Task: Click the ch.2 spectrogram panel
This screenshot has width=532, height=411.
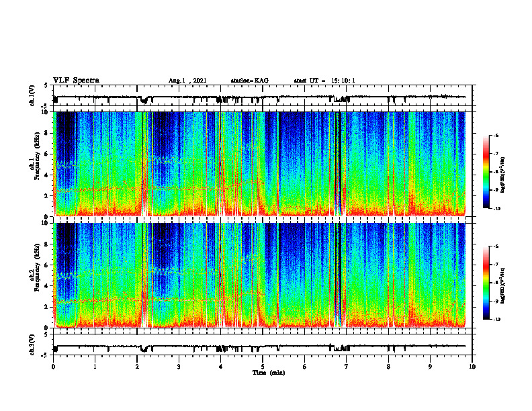Action: point(263,275)
